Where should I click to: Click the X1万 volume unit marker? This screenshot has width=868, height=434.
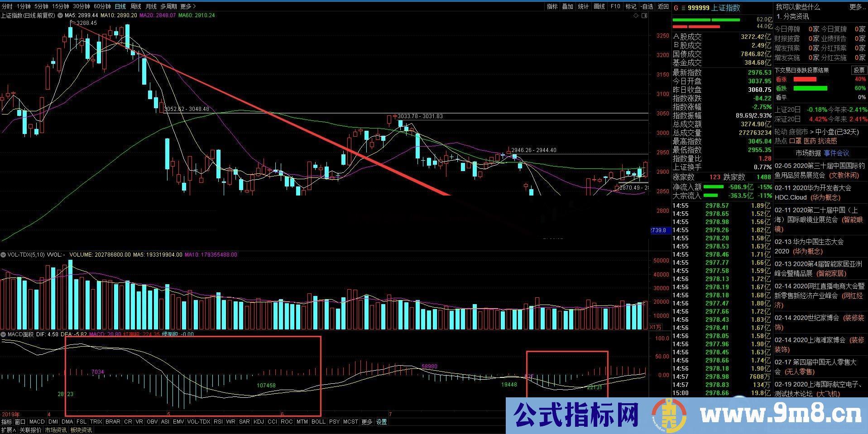point(655,327)
